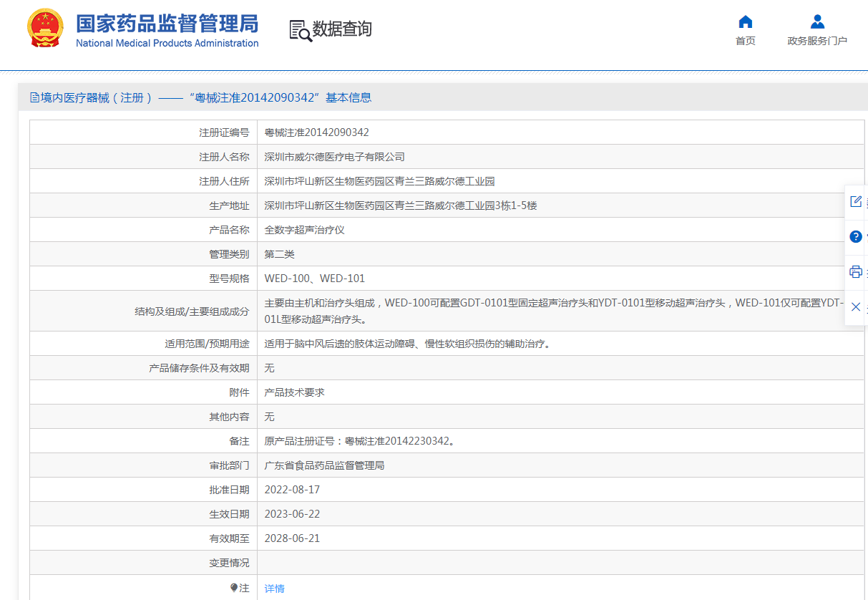Click the 注册人名称 row label

(x=224, y=157)
